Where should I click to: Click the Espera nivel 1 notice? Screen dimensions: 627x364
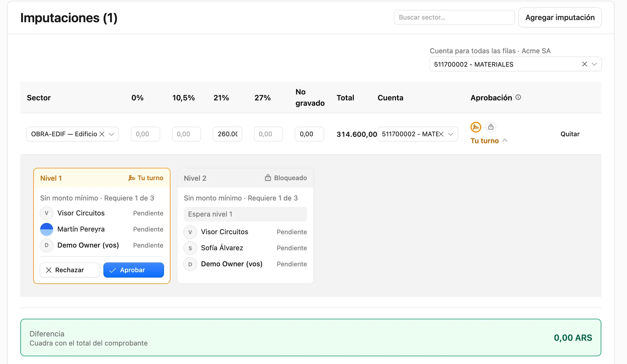pyautogui.click(x=245, y=214)
